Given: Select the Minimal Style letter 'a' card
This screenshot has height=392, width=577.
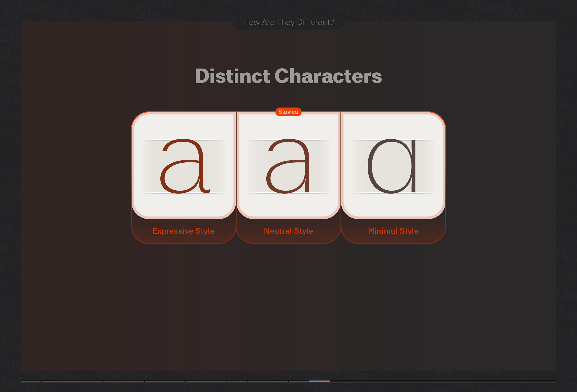Looking at the screenshot, I should click(393, 166).
